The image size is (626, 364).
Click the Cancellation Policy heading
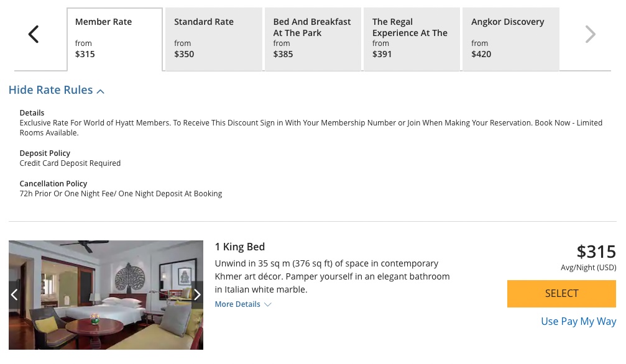click(53, 184)
